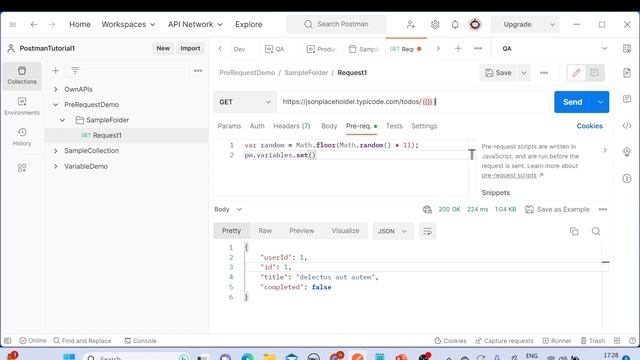Open the Environments sidebar panel
Screen dimensions: 640x360
(22, 106)
